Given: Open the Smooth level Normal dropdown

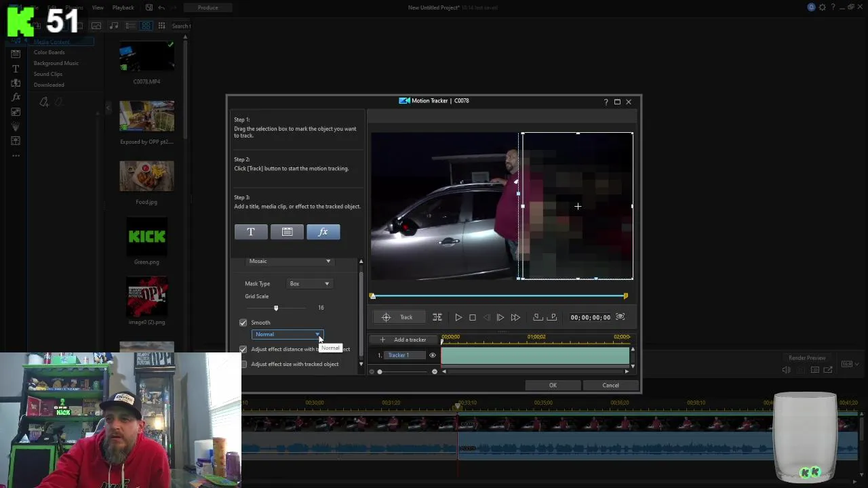Looking at the screenshot, I should (x=288, y=334).
